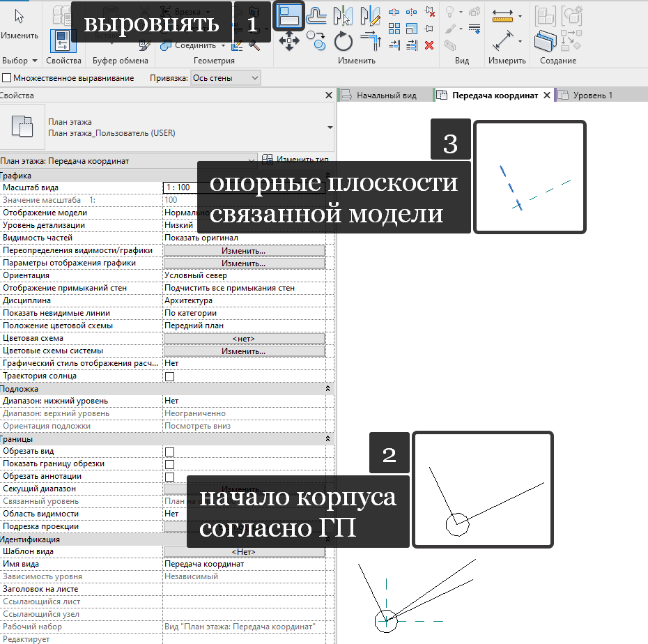This screenshot has height=644, width=648.
Task: Click Изменить for Цветовые схемы системы
Action: [x=245, y=351]
